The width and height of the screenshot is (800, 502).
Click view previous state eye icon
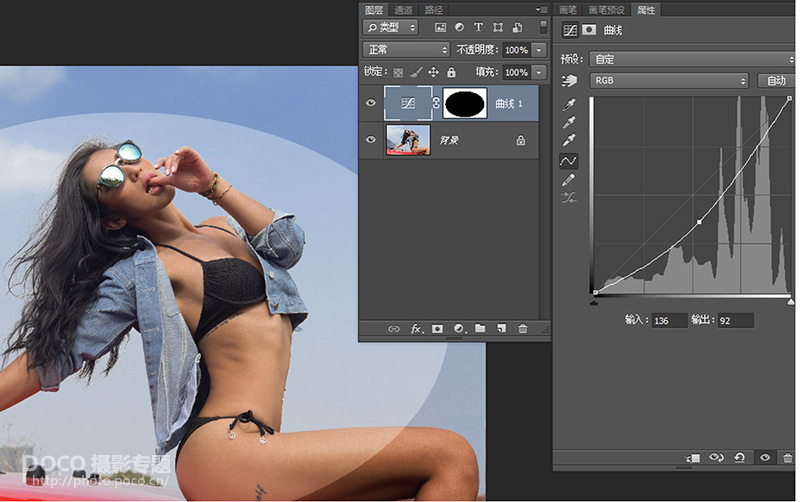tap(716, 457)
